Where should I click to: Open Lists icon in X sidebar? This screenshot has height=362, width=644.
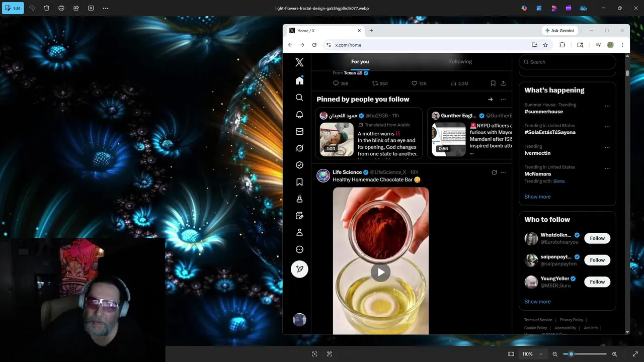click(x=299, y=216)
